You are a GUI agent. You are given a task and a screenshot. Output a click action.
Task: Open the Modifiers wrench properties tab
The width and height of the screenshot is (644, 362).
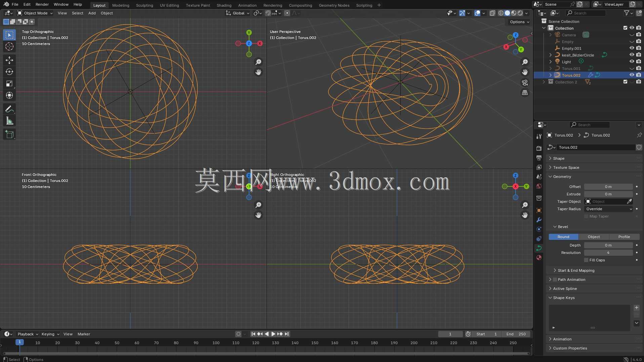pyautogui.click(x=539, y=220)
